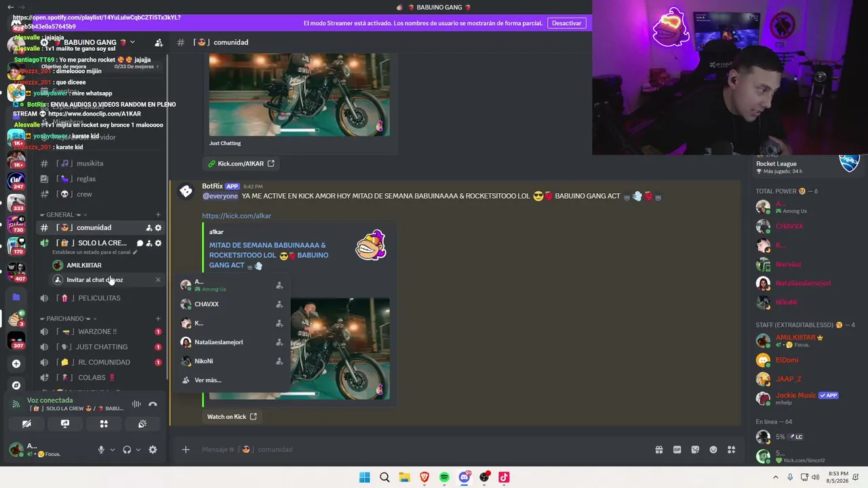Create channel in GENERAL category
The image size is (868, 488).
pos(158,215)
